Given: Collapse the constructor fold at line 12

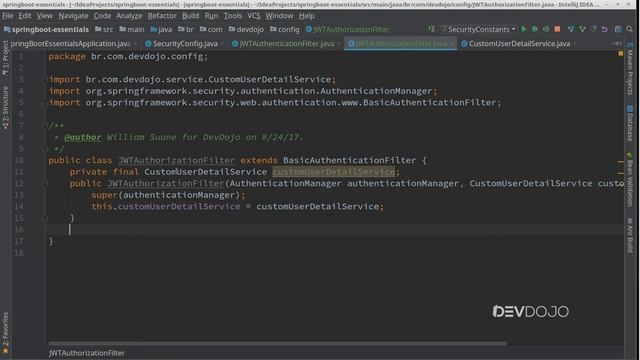Looking at the screenshot, I should tap(44, 183).
